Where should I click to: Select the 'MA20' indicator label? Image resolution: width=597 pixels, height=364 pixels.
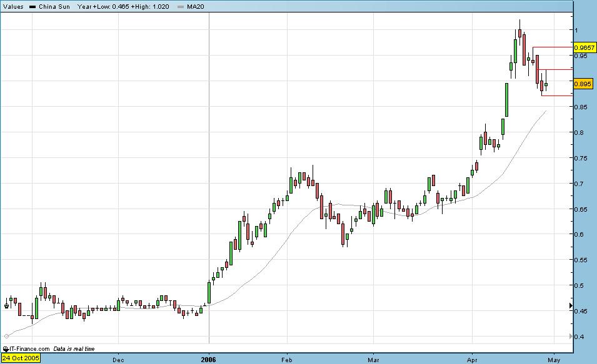click(x=195, y=6)
